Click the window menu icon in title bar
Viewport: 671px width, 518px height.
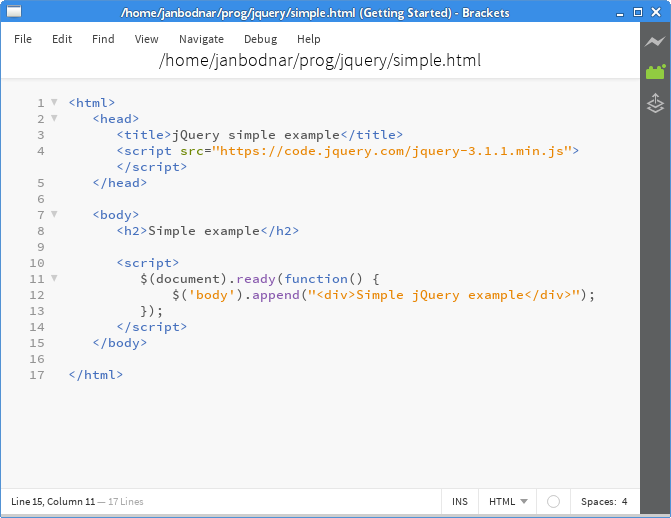[x=14, y=12]
